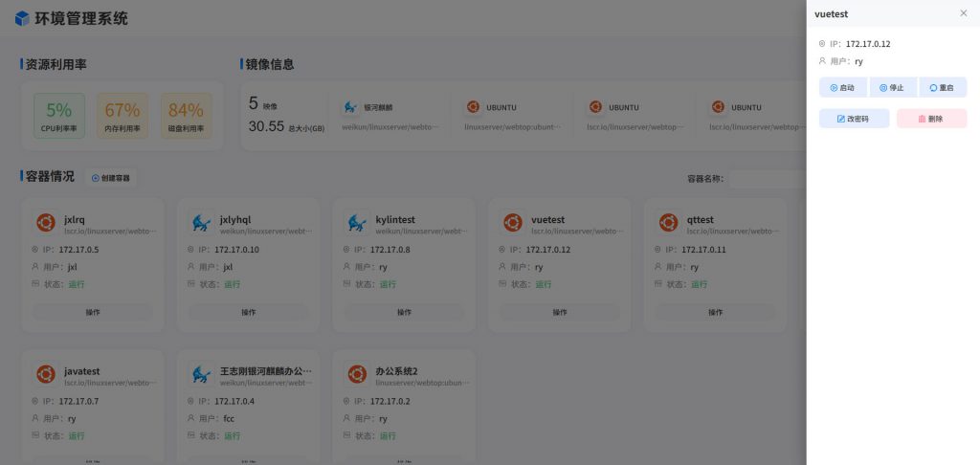Restart vuetest with the 重启 button

click(943, 88)
